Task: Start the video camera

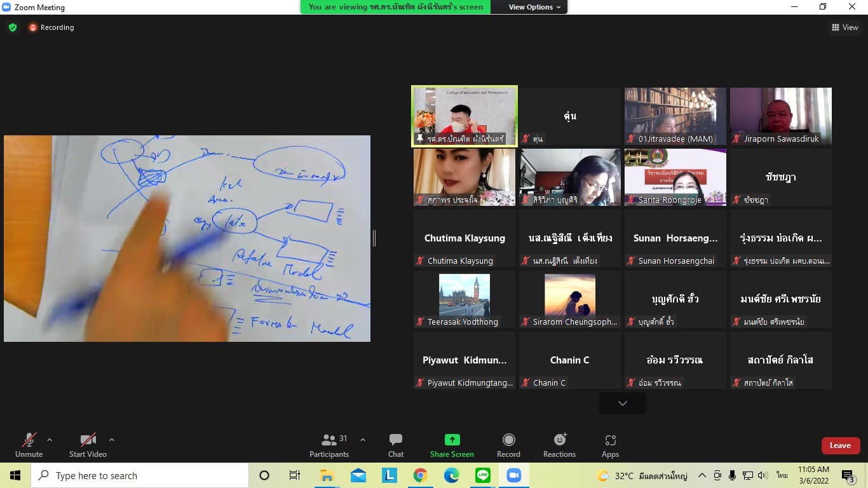Action: coord(88,445)
